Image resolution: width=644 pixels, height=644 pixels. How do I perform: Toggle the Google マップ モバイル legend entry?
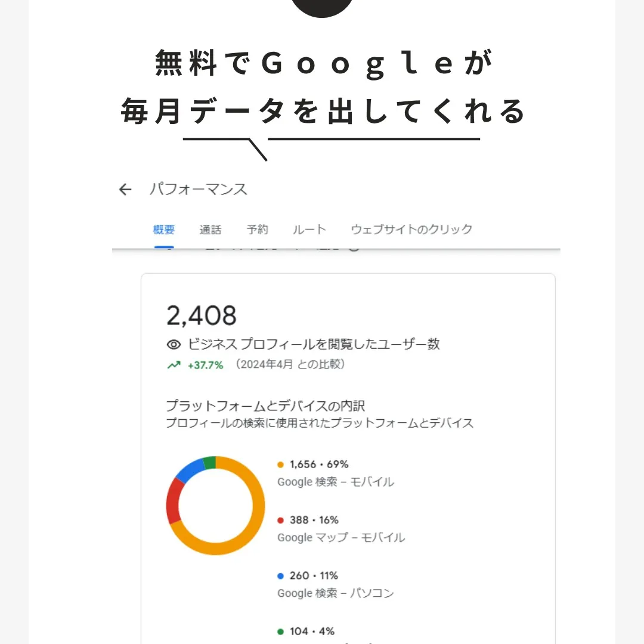340,528
